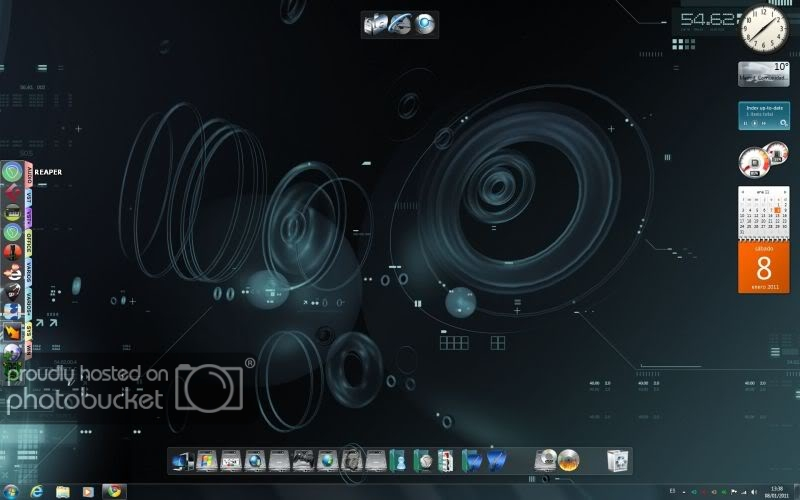The image size is (800, 500).
Task: Click second green circle icon in sidebar dock
Action: (12, 232)
